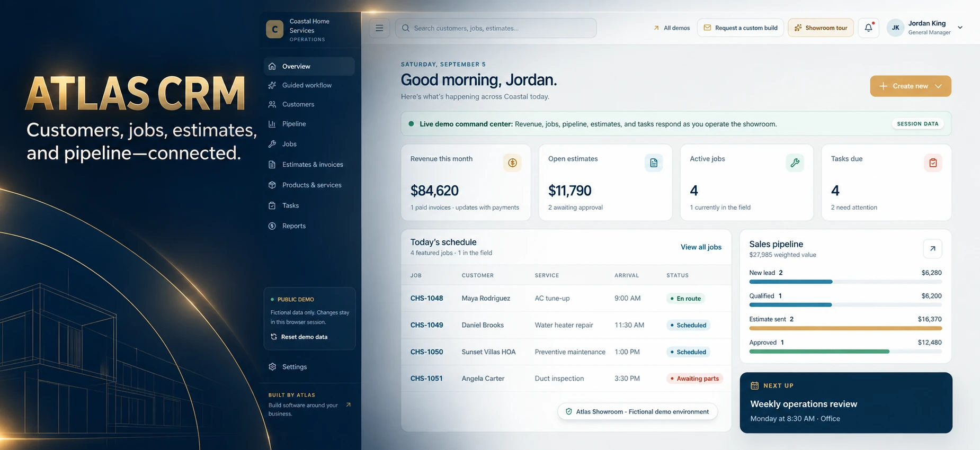Click the Settings gear icon in sidebar
Screen dimensions: 980x450
tap(272, 367)
